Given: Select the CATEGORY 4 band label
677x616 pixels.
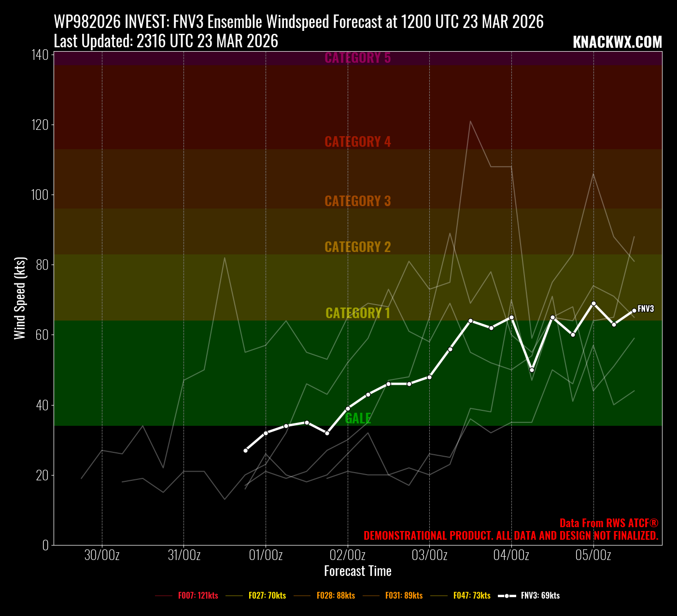Looking at the screenshot, I should 357,142.
